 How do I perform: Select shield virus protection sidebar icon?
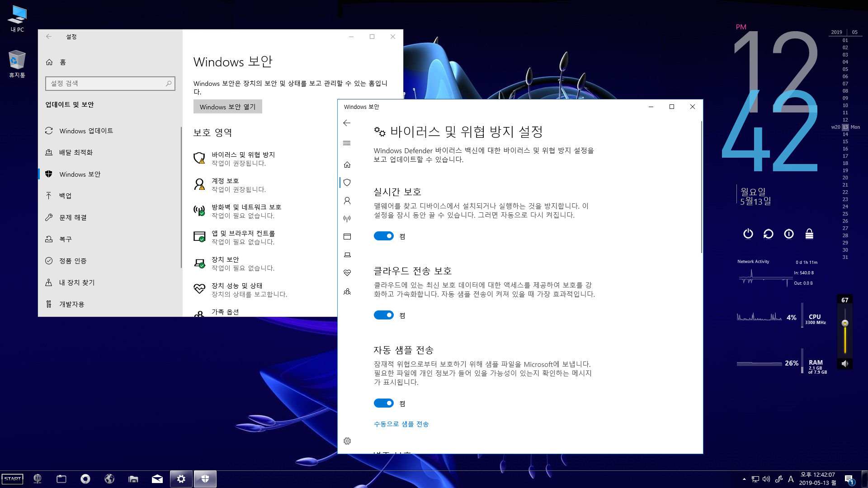[x=347, y=183]
